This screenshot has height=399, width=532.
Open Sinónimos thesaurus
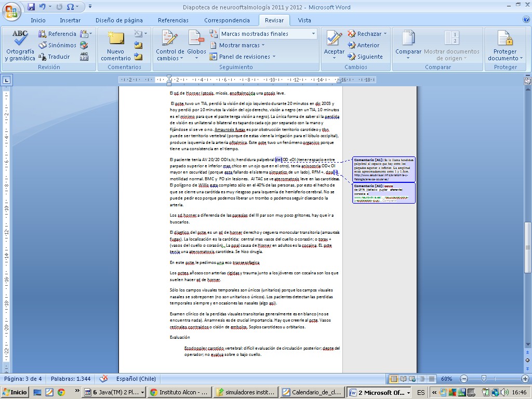(58, 45)
